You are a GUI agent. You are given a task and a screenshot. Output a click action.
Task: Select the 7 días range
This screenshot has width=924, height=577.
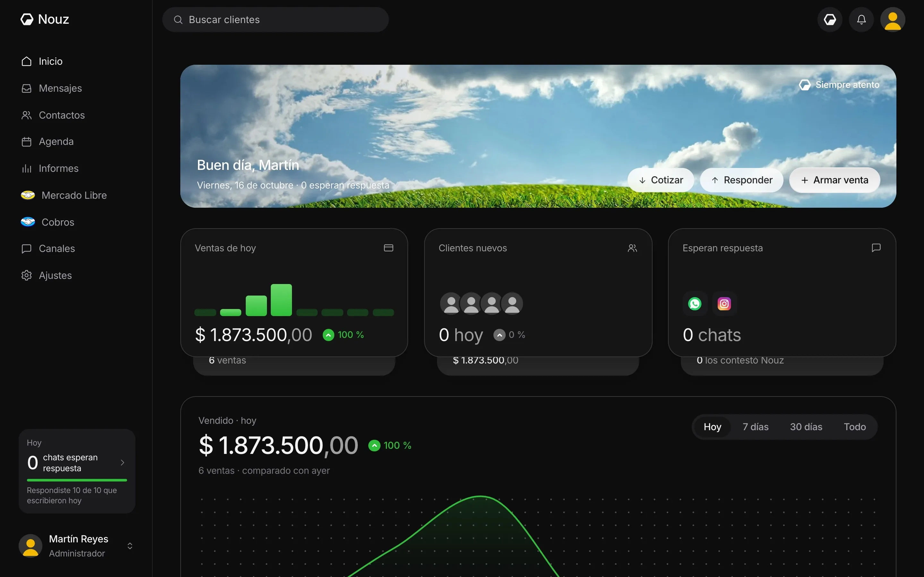(755, 427)
